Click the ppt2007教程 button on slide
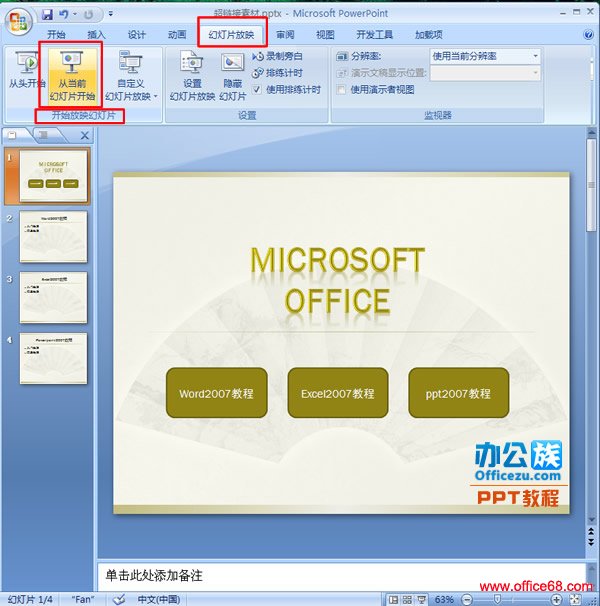600x606 pixels. point(459,393)
